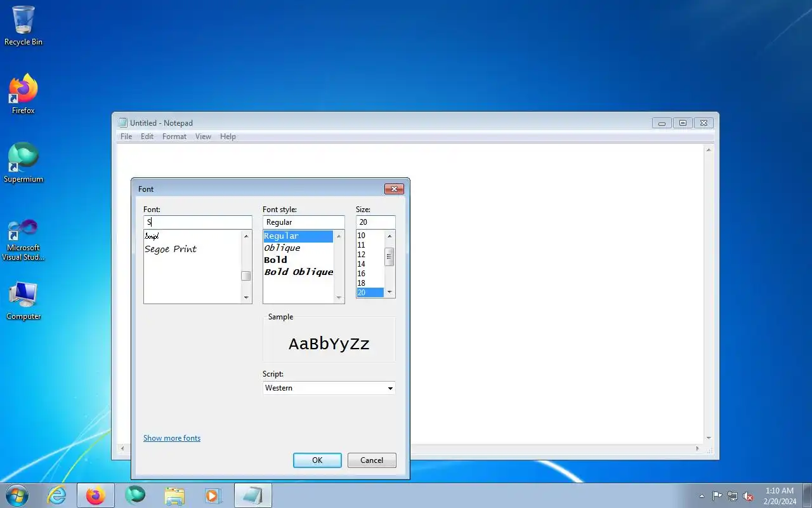Close the Font dialog with the red X
Viewport: 812px width, 508px height.
click(394, 189)
